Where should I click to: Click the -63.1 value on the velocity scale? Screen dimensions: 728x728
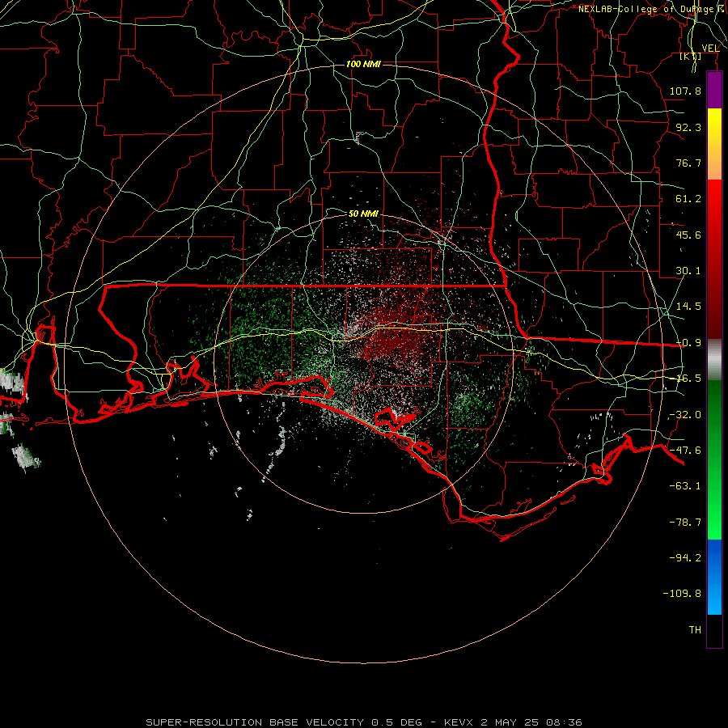coord(685,486)
